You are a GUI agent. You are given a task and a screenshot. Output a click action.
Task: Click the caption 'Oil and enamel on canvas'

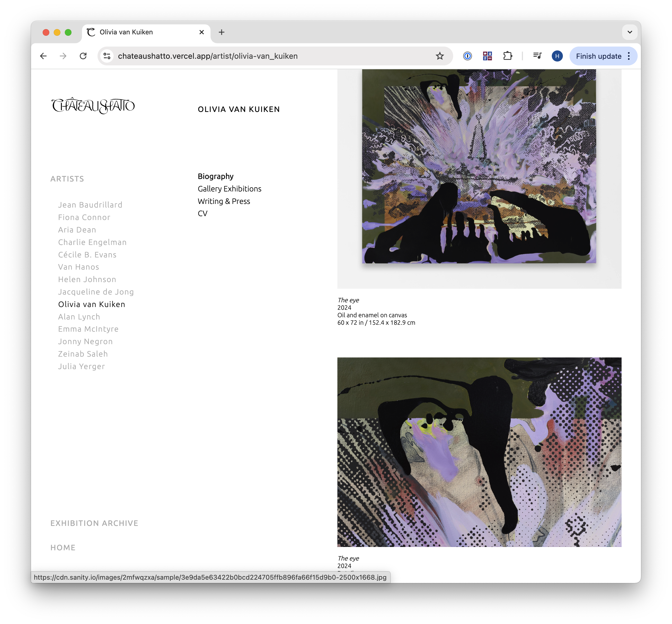pyautogui.click(x=372, y=315)
